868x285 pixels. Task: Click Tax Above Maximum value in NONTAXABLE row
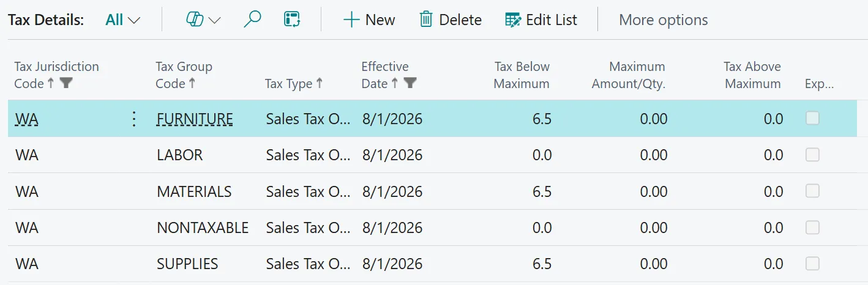coord(774,228)
